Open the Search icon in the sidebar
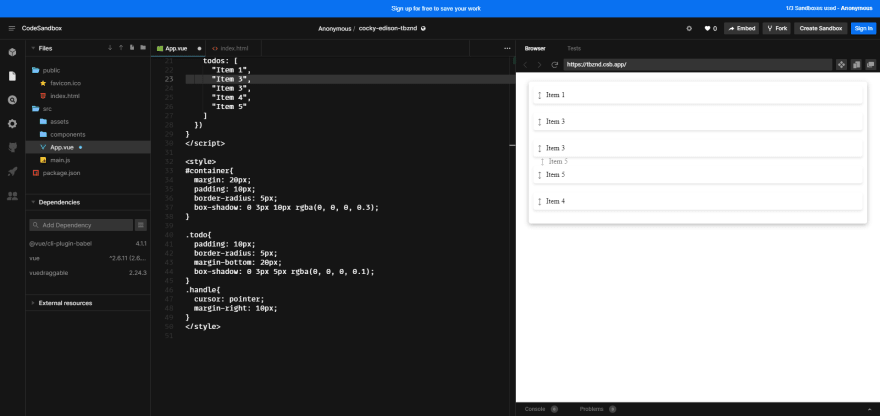 (x=12, y=100)
